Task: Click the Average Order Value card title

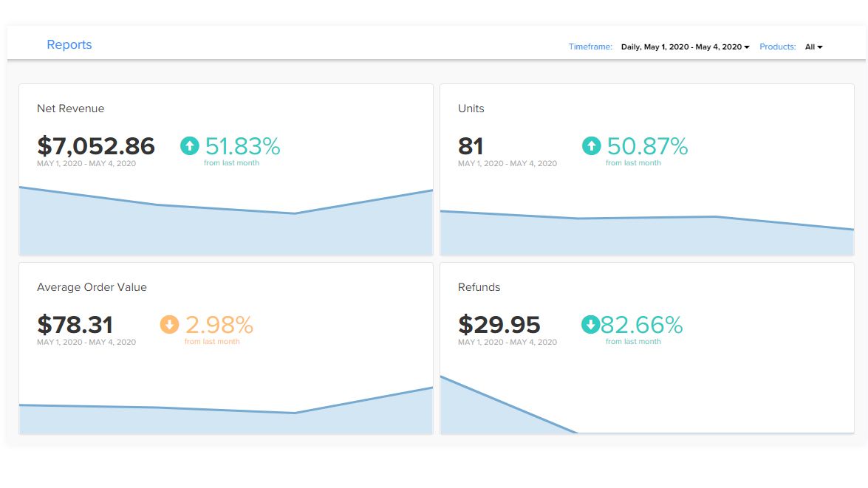Action: 92,287
